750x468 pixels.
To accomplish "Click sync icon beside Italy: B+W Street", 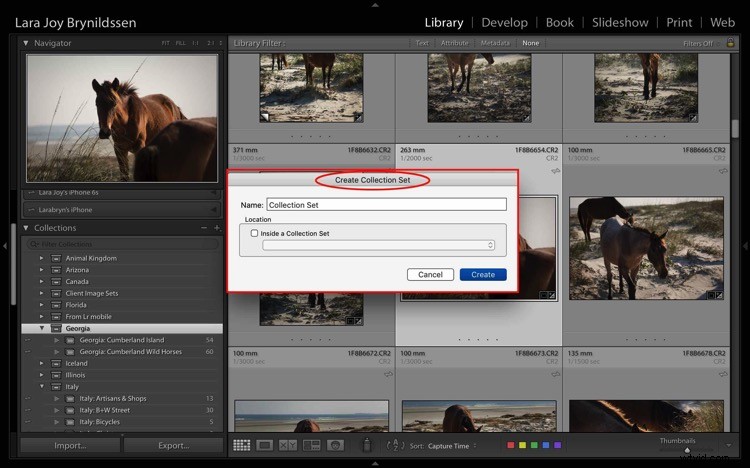I will [28, 410].
